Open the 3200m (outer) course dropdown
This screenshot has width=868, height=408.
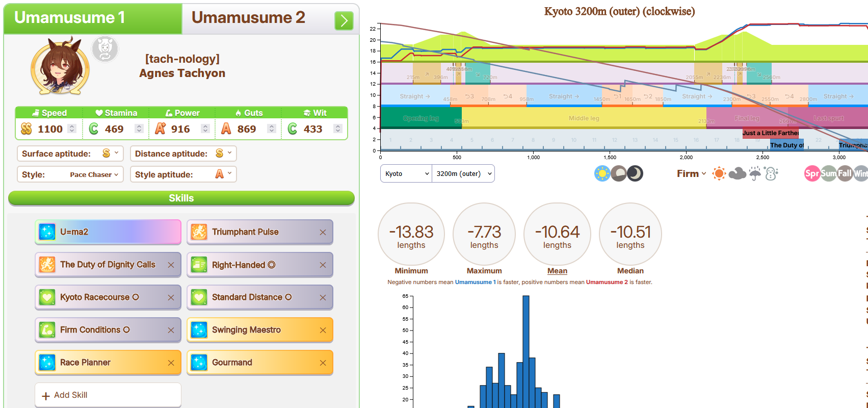pyautogui.click(x=463, y=173)
